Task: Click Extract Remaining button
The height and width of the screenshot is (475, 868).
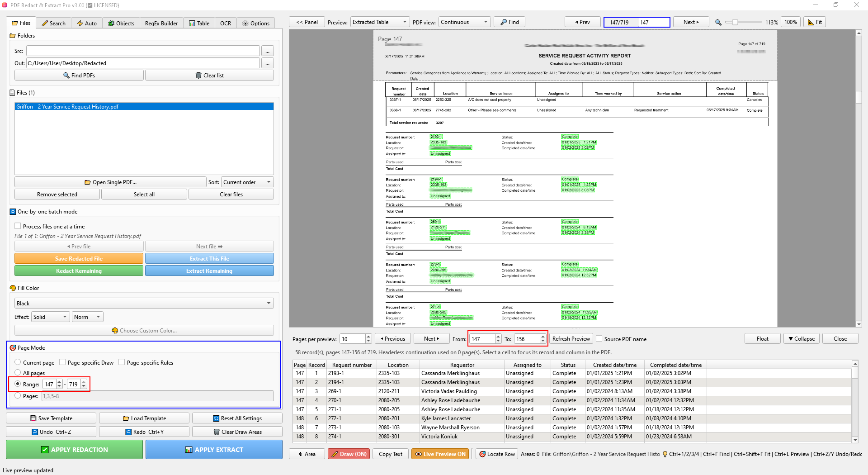Action: coord(209,271)
